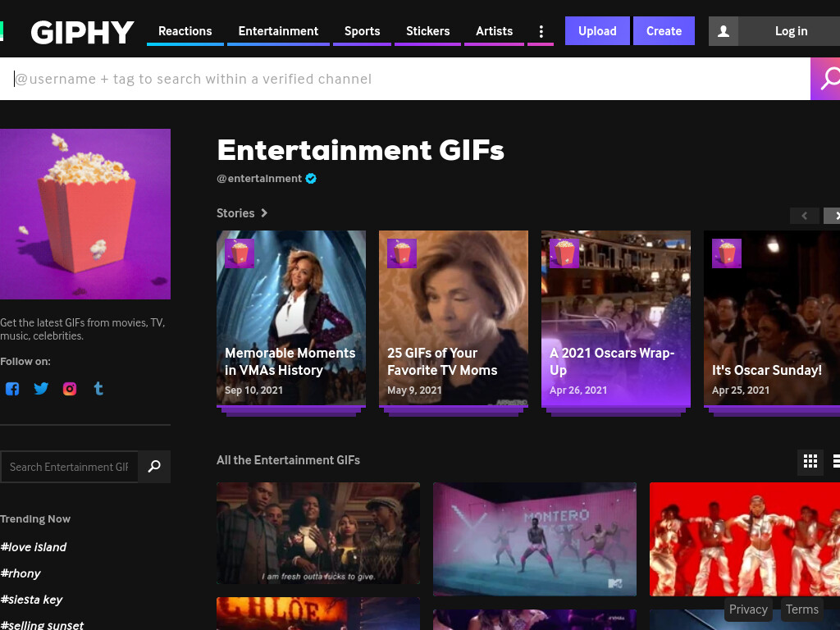Open the Sports category
Image resolution: width=840 pixels, height=630 pixels.
362,31
